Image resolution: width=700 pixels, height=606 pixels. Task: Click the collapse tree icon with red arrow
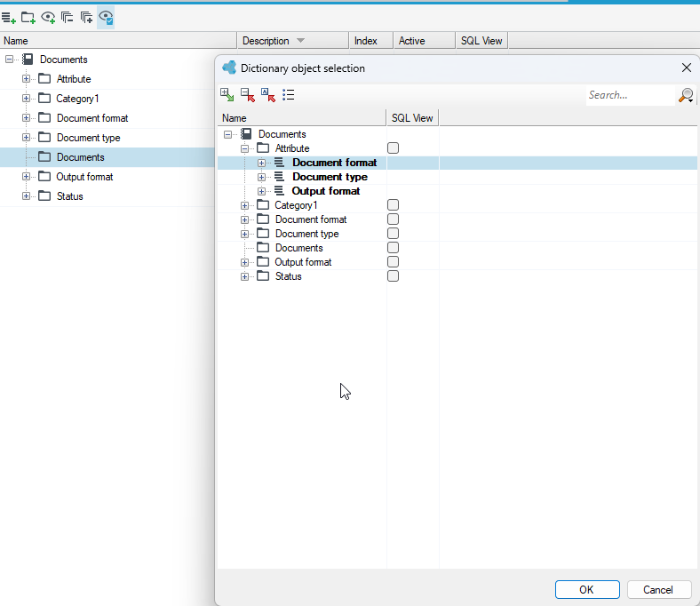coord(247,95)
